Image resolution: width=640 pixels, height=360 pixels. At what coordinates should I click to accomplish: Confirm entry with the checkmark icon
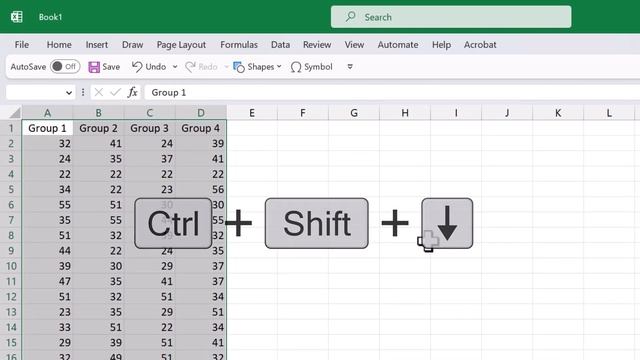click(116, 92)
